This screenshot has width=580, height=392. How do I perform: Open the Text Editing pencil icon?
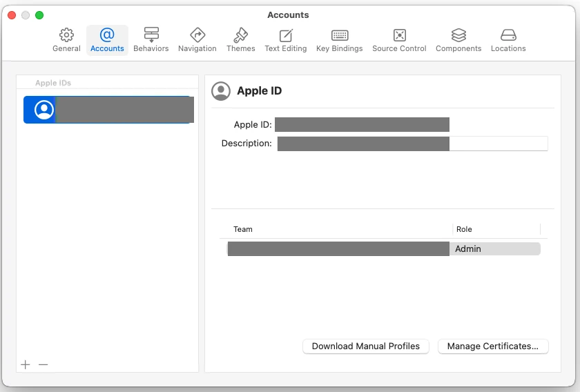pos(286,35)
